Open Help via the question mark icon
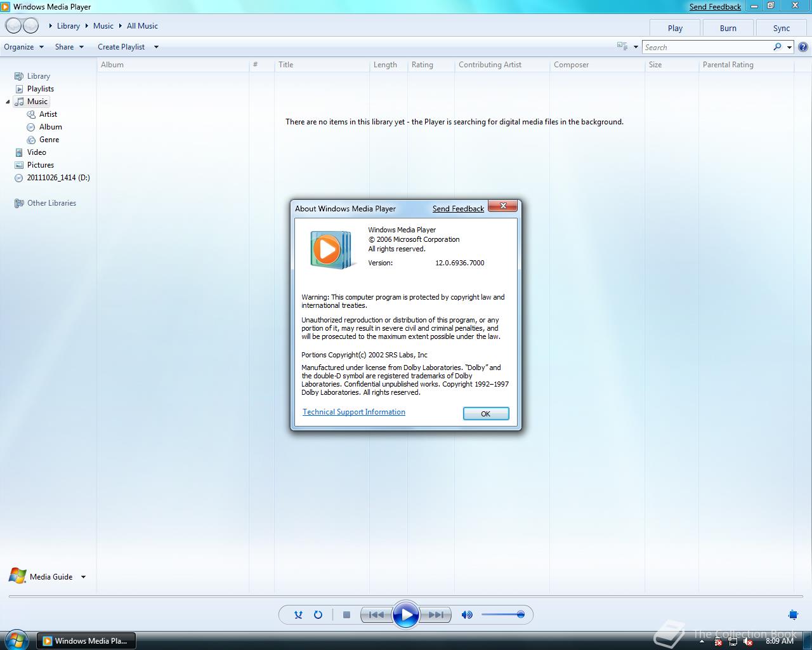Viewport: 812px width, 650px height. click(802, 47)
